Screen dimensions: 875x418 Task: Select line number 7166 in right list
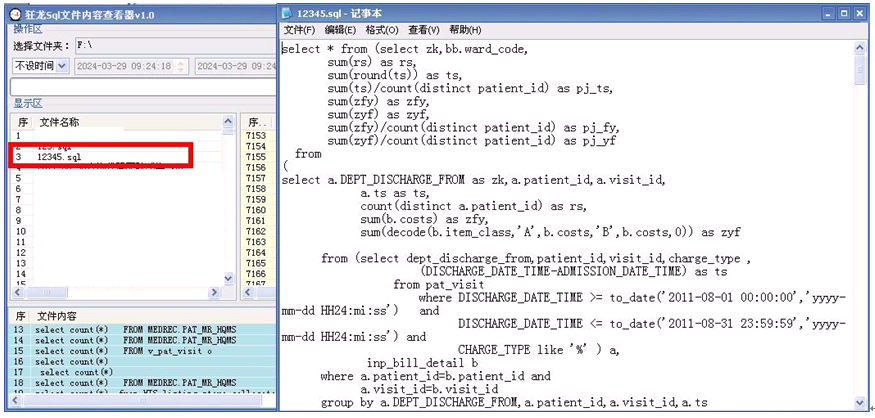256,273
